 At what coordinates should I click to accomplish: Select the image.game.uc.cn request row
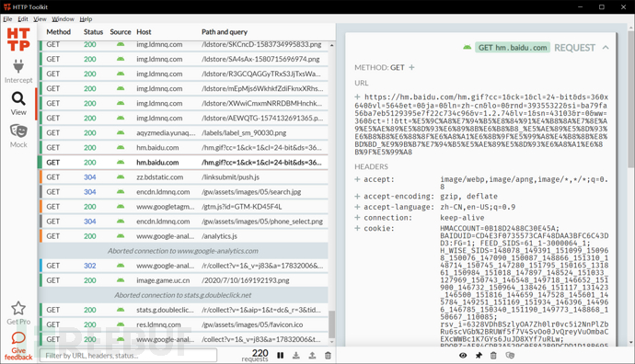184,280
